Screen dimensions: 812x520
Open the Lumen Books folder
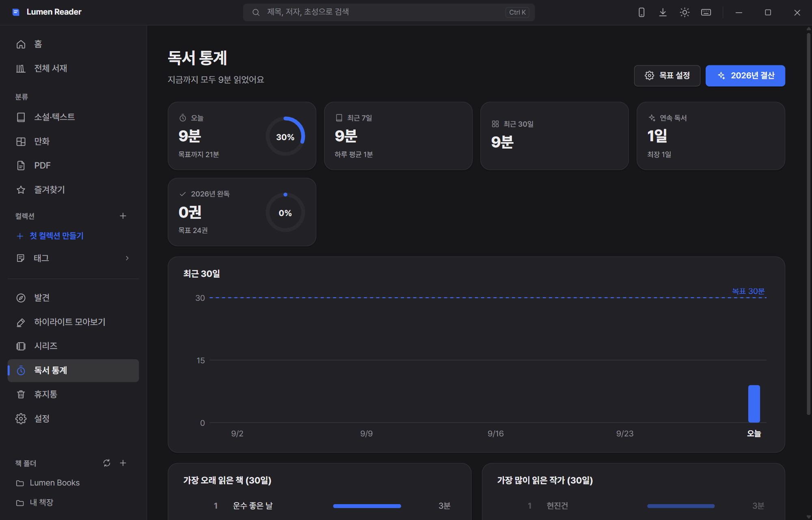(x=73, y=483)
